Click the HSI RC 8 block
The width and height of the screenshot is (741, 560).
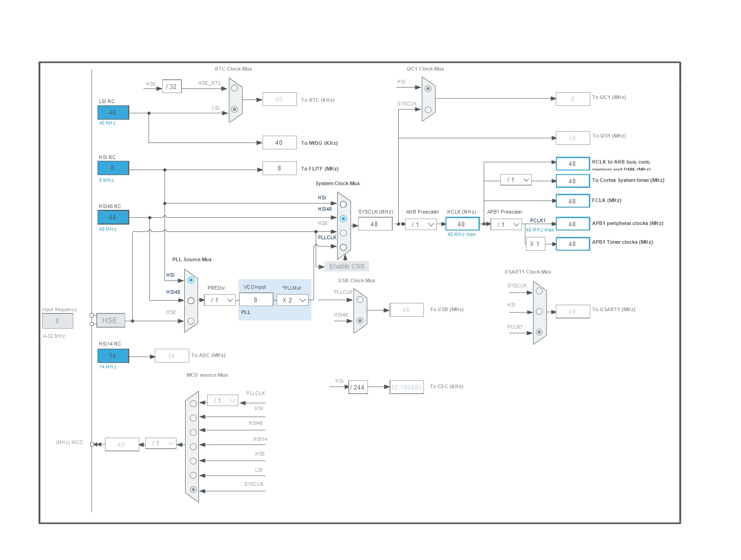click(113, 168)
